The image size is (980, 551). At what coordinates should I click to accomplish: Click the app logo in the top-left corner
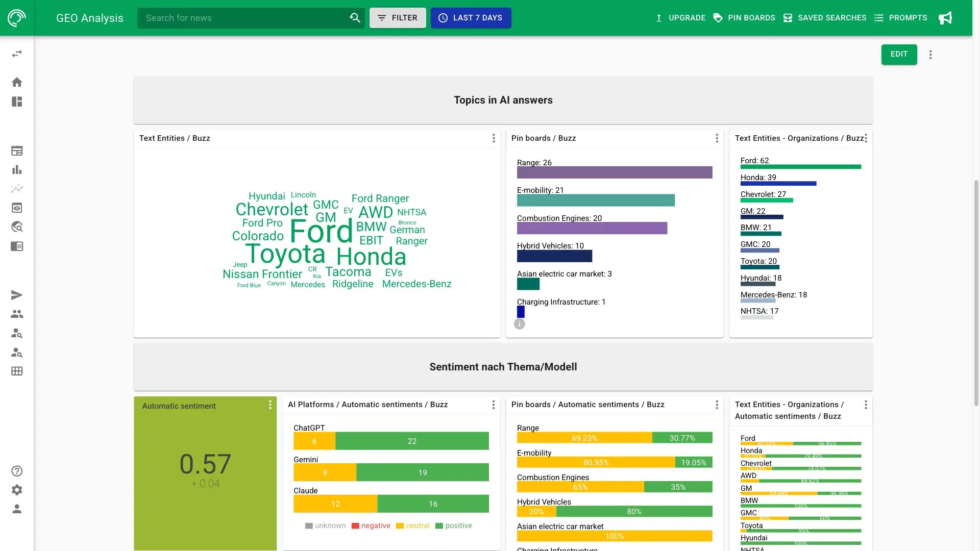[x=17, y=18]
